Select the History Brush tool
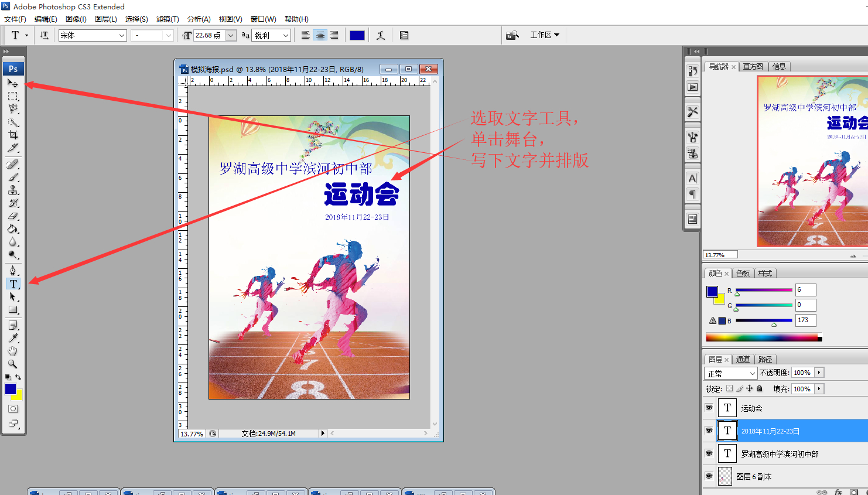The width and height of the screenshot is (868, 495). tap(13, 203)
